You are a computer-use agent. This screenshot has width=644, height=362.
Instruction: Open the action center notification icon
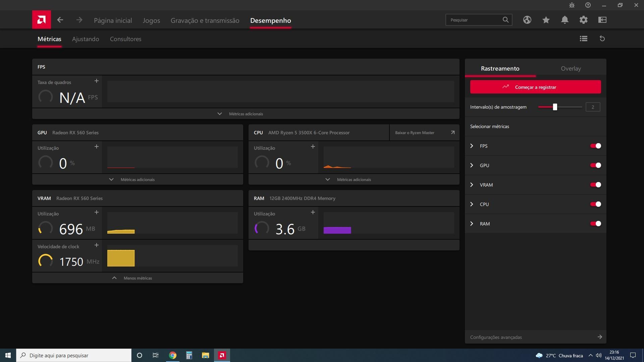(x=633, y=355)
